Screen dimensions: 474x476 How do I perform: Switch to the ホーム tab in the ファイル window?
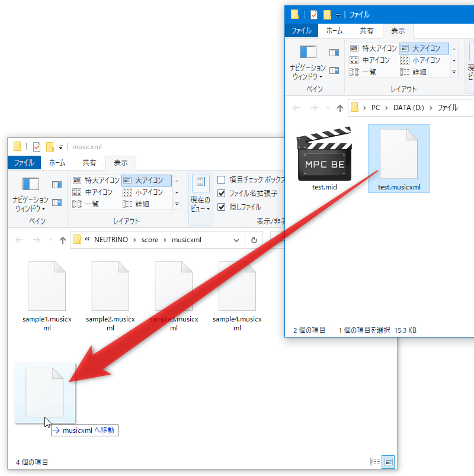tap(335, 31)
